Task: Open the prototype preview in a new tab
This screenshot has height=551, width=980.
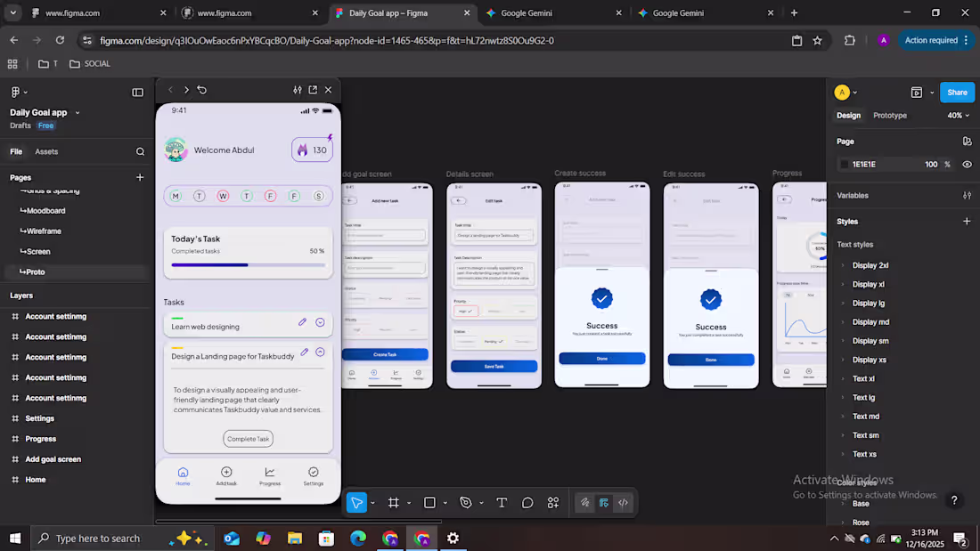Action: click(x=313, y=90)
